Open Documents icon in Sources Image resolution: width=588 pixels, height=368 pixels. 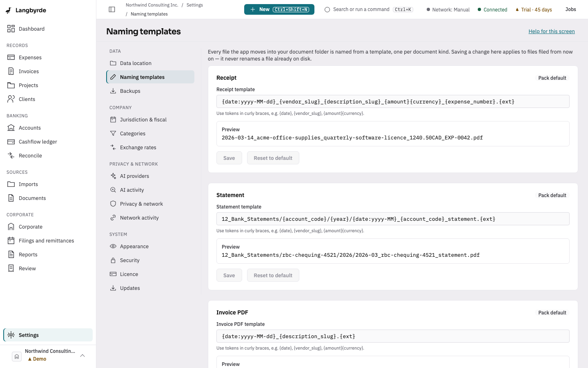coord(11,198)
